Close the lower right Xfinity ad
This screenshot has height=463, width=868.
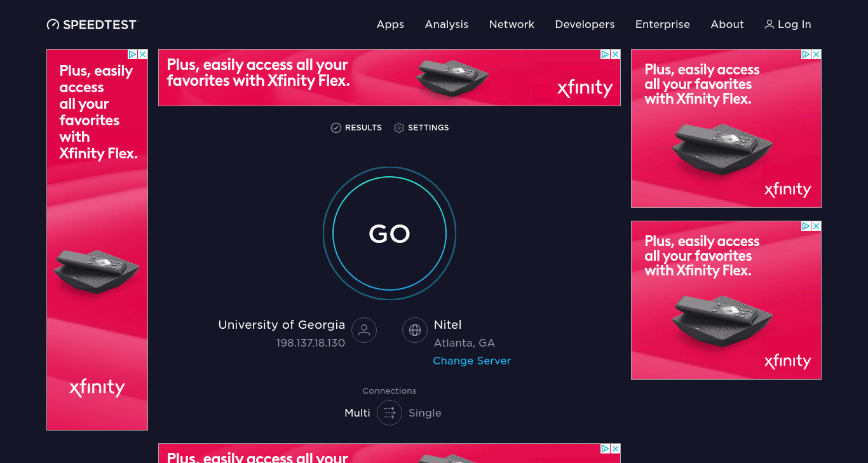pyautogui.click(x=817, y=226)
